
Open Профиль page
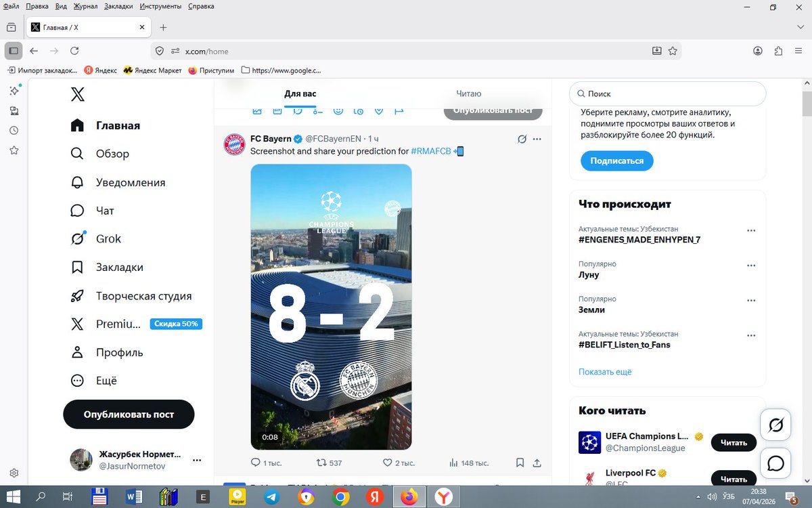(x=107, y=352)
